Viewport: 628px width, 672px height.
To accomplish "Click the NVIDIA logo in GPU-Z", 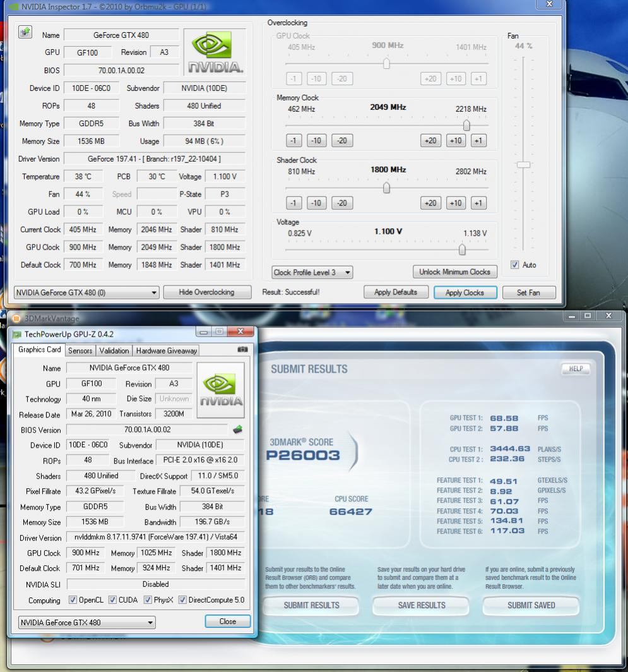I will 221,390.
